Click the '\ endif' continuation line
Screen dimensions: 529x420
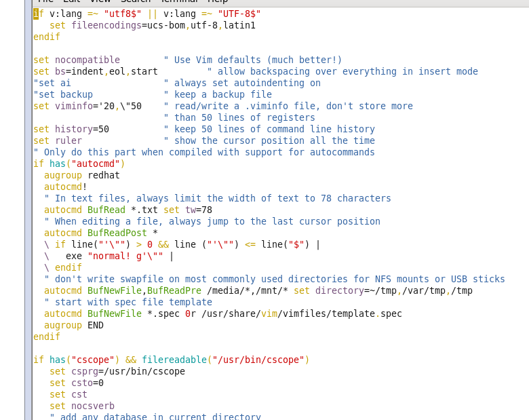click(63, 268)
